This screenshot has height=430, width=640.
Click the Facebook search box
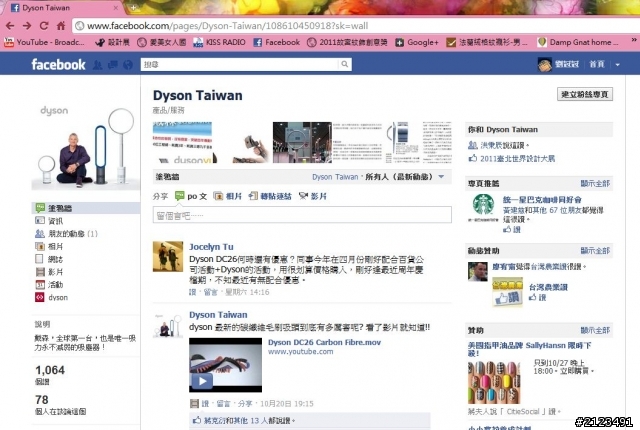point(240,64)
